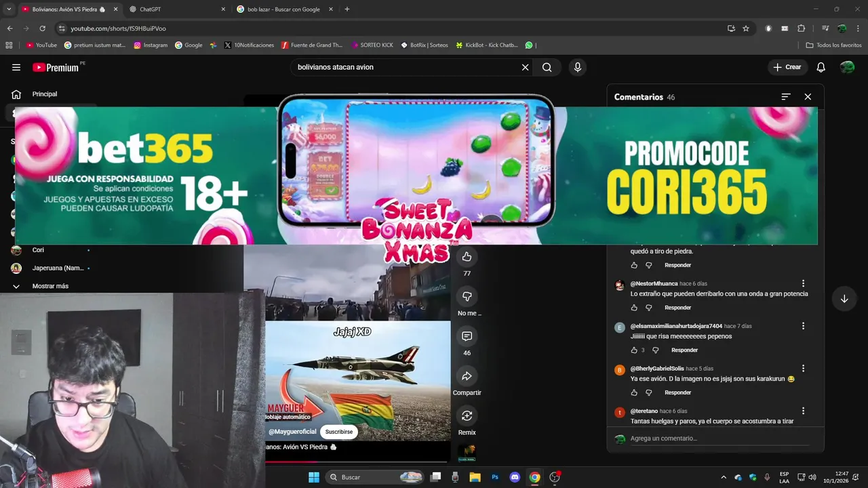The image size is (868, 488).
Task: Subscribe to Mayguerofficial with Suscribirse
Action: coord(339,432)
